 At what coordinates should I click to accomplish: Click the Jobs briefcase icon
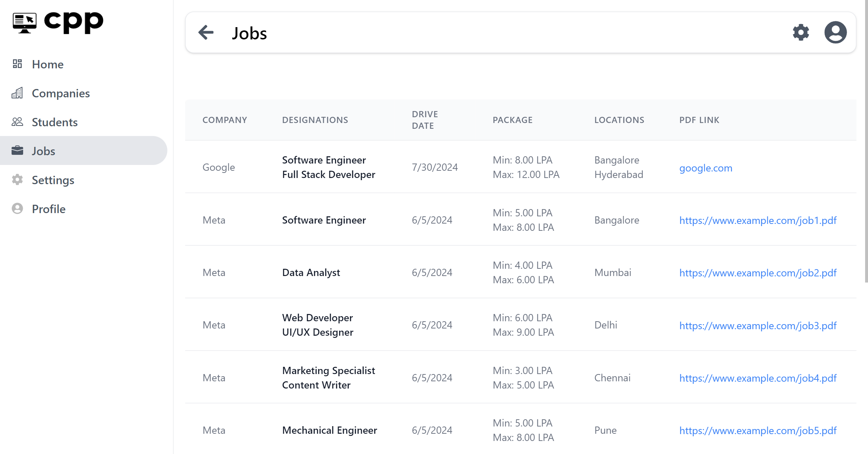(17, 150)
